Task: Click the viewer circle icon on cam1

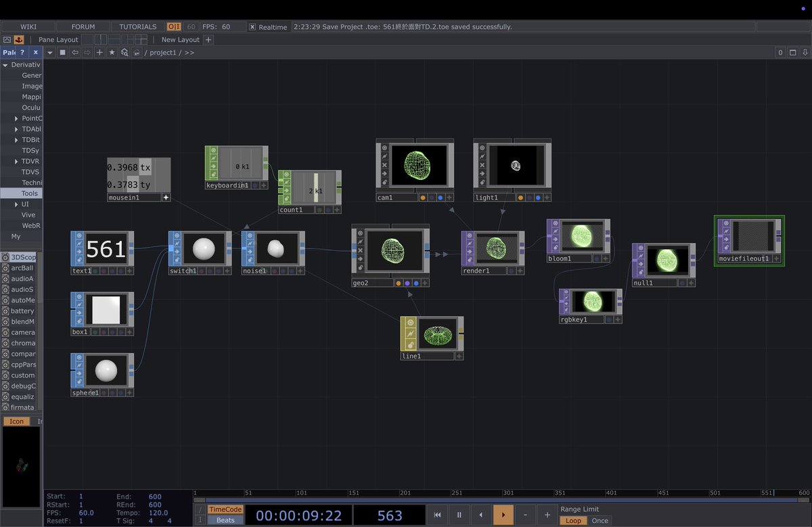Action: coord(384,147)
